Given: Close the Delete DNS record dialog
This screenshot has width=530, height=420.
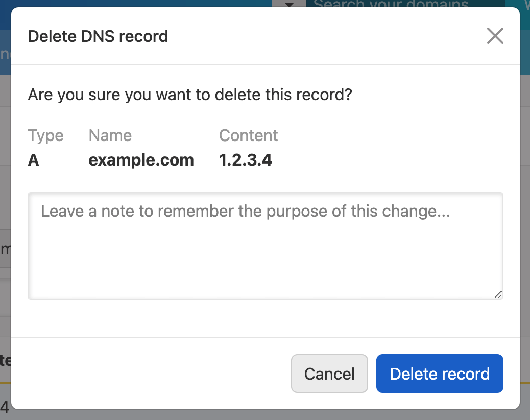Looking at the screenshot, I should click(495, 36).
